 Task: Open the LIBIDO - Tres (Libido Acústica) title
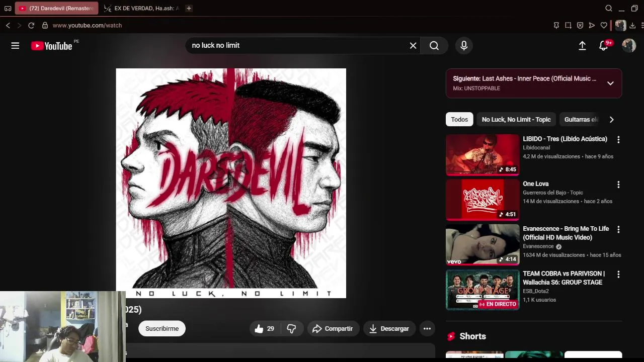pos(565,139)
